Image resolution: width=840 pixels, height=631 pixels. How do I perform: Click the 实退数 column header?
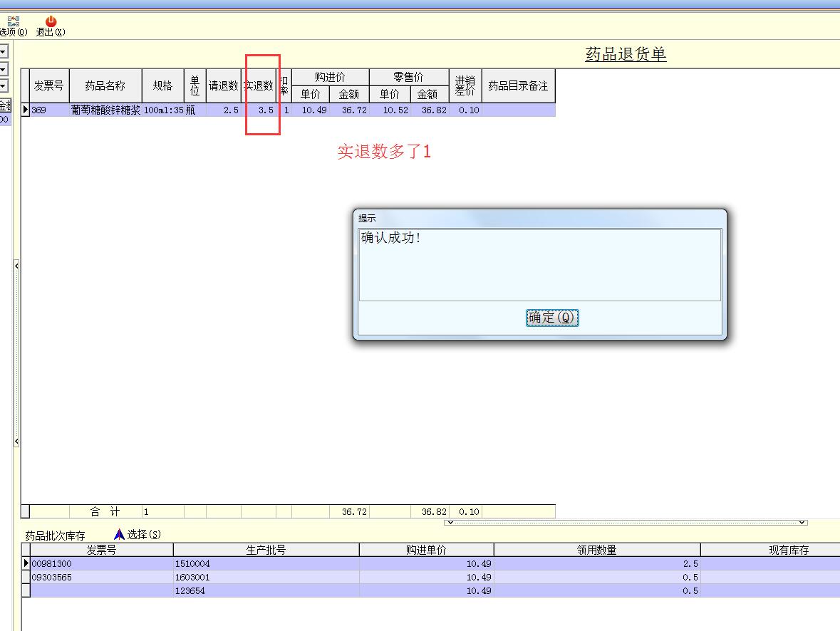(x=259, y=85)
